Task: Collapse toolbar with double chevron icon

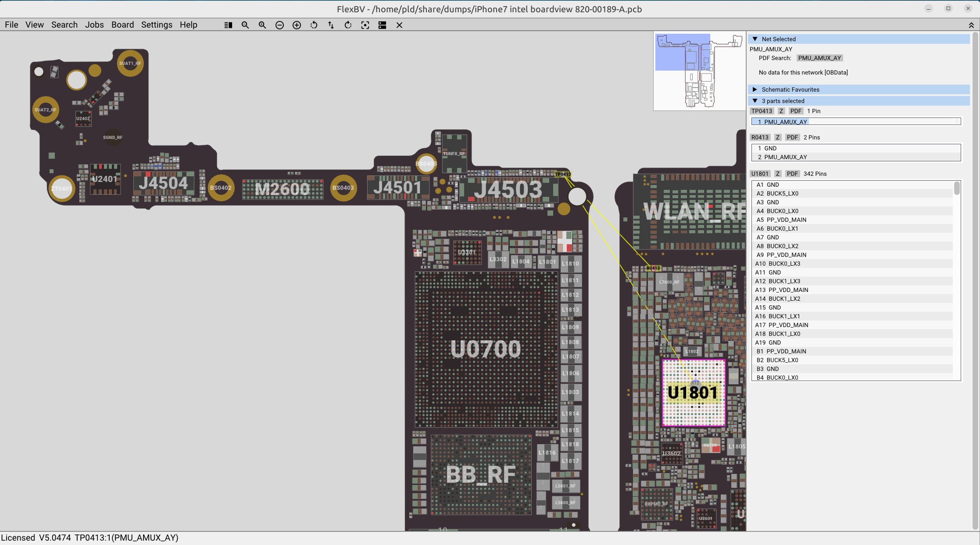Action: click(x=971, y=25)
